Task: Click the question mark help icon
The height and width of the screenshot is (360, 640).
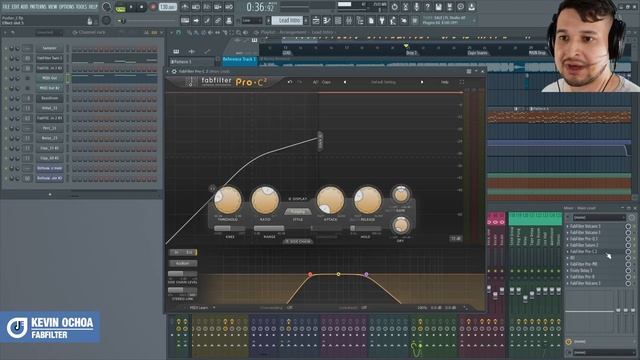Action: [427, 7]
